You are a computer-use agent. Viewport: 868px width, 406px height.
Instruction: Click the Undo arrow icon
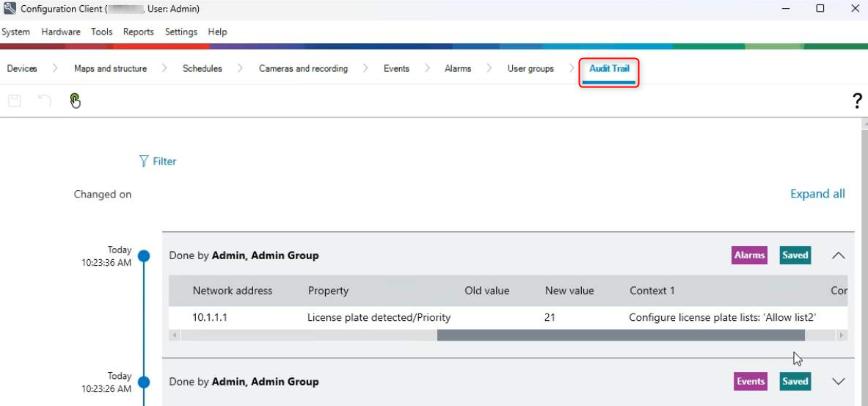point(44,101)
